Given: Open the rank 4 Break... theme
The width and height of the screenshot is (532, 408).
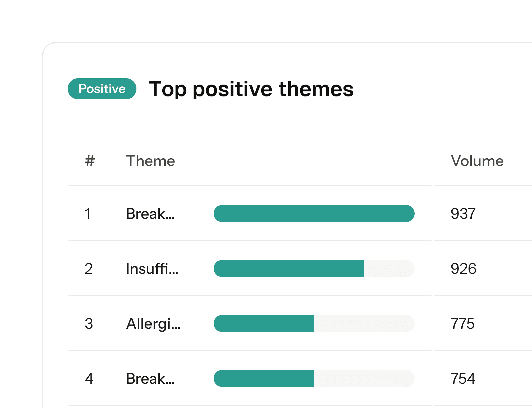Looking at the screenshot, I should tap(150, 378).
